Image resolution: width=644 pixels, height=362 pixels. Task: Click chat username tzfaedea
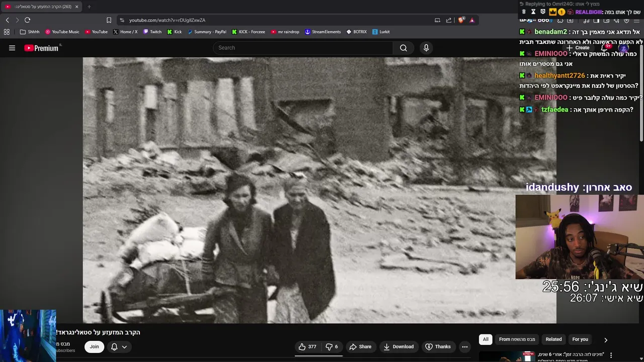pos(554,110)
